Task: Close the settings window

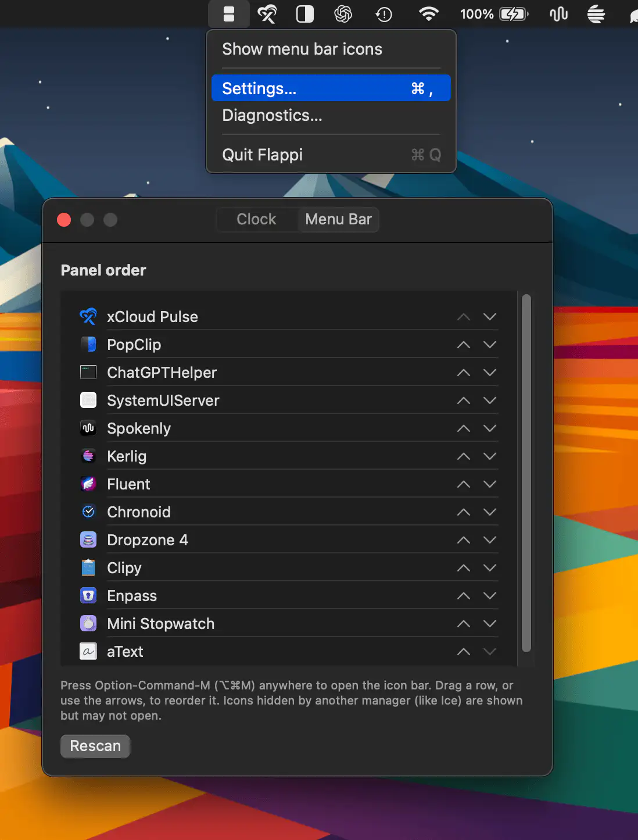Action: click(x=64, y=220)
